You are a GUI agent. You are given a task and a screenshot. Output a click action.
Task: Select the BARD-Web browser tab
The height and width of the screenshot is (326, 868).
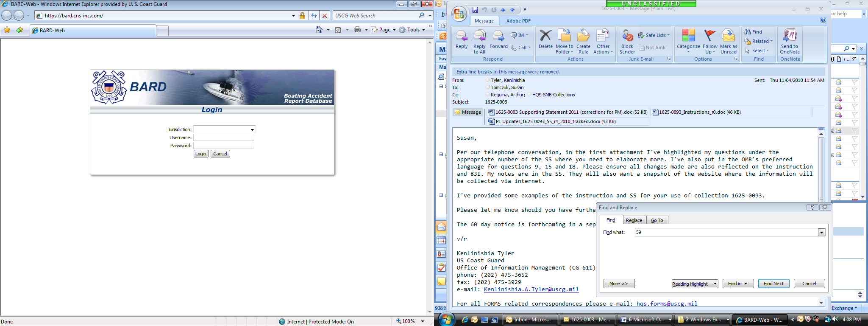93,31
